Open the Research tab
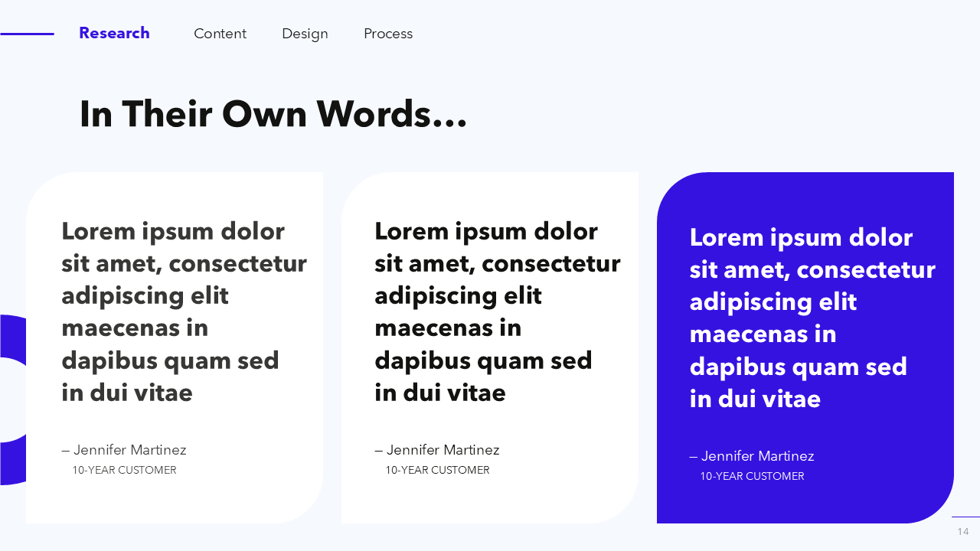Image resolution: width=980 pixels, height=551 pixels. (114, 33)
